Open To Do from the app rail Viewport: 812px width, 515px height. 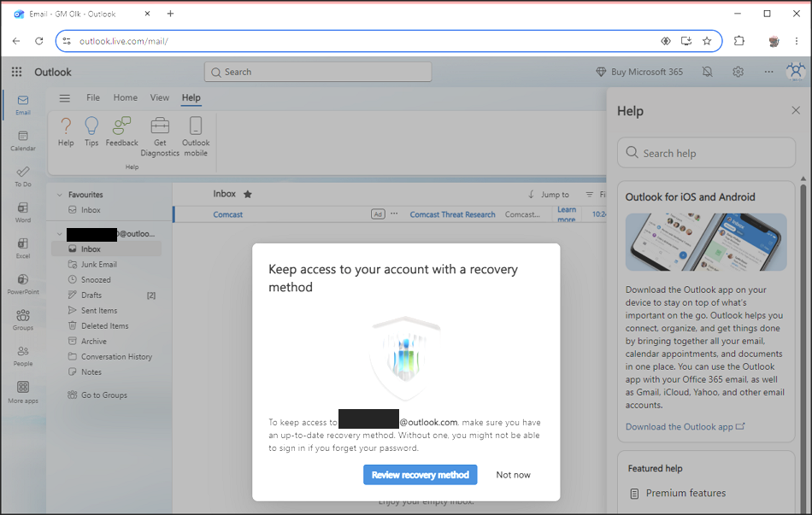pos(23,177)
